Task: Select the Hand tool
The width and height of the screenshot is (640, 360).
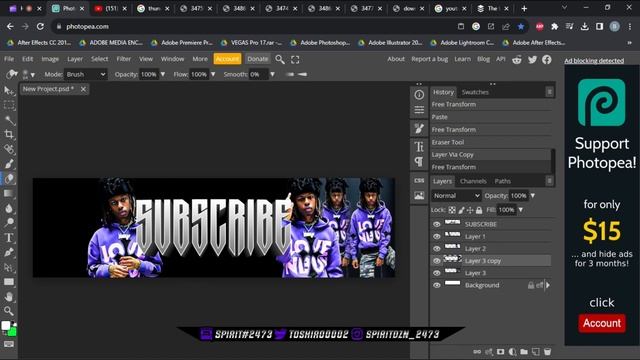Action: (x=9, y=297)
